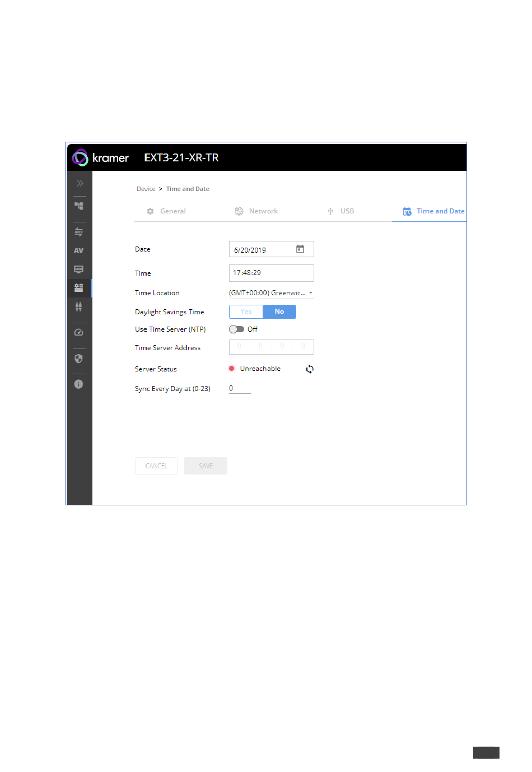The height and width of the screenshot is (772, 532).
Task: Click the SAVE button
Action: click(206, 466)
